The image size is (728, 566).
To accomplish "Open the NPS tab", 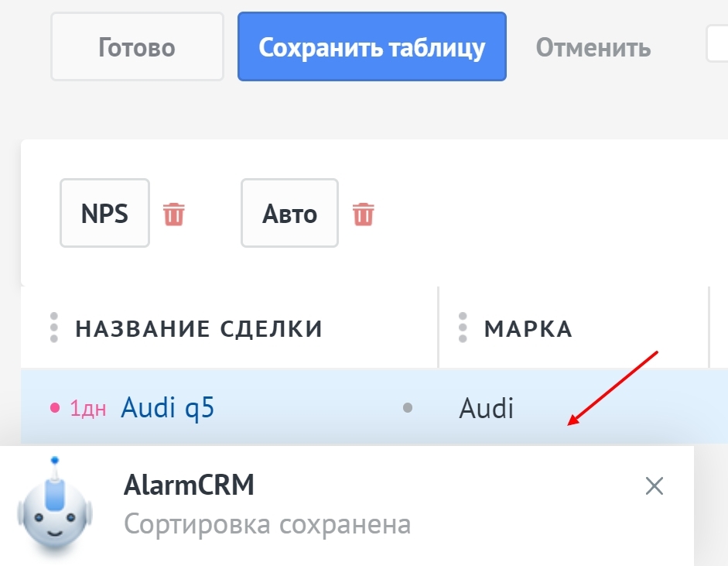I will (x=104, y=213).
